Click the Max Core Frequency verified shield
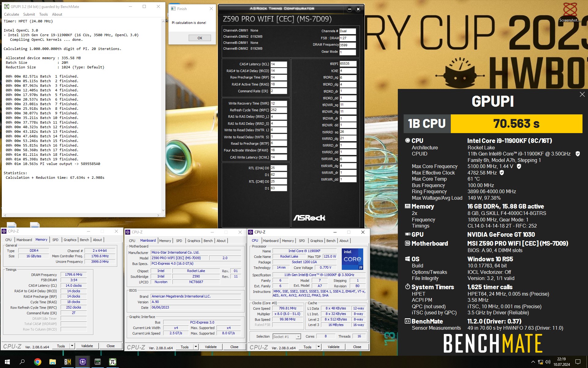The image size is (588, 368). point(519,166)
